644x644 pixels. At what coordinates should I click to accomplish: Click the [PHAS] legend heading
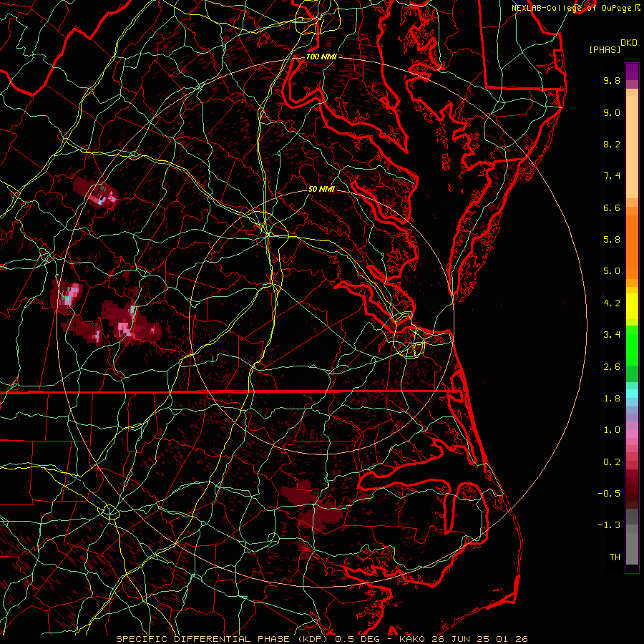tap(605, 50)
